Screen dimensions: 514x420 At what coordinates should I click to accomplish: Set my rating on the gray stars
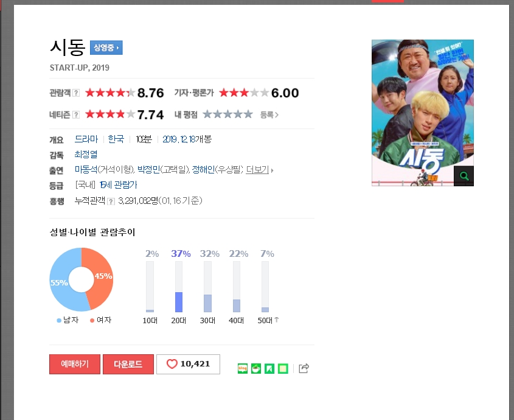[x=227, y=114]
